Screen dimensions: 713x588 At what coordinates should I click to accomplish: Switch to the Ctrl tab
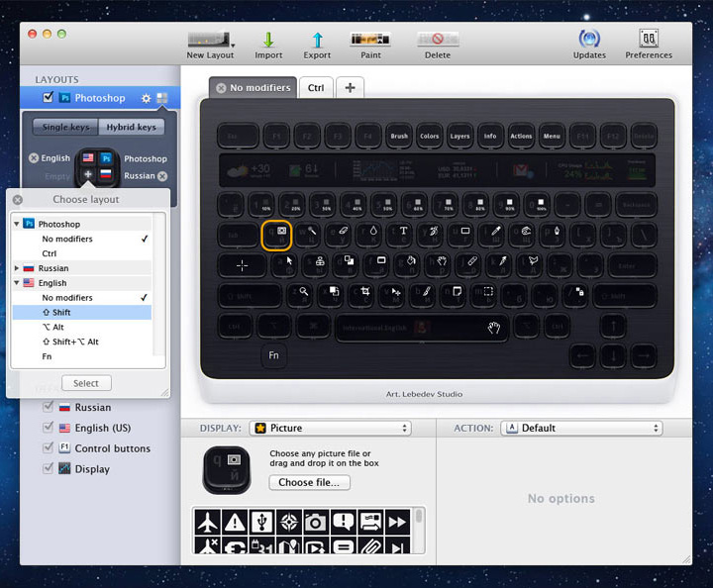(x=316, y=88)
